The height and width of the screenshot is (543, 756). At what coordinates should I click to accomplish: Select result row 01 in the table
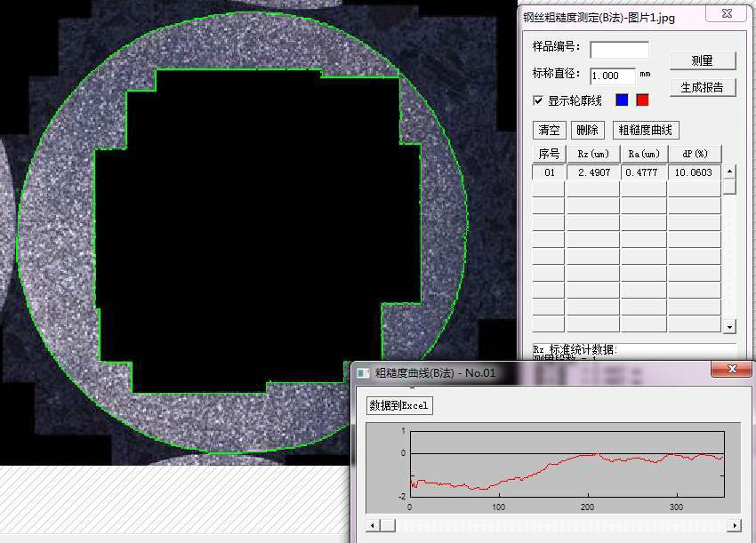pos(626,172)
